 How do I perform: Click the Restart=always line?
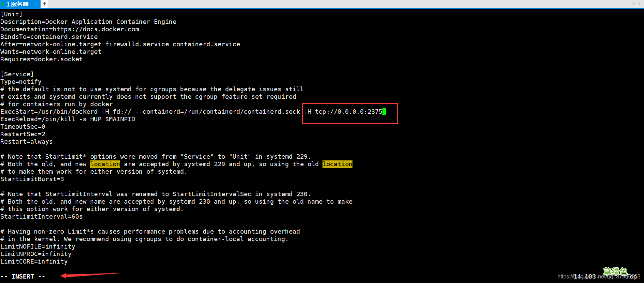point(27,142)
